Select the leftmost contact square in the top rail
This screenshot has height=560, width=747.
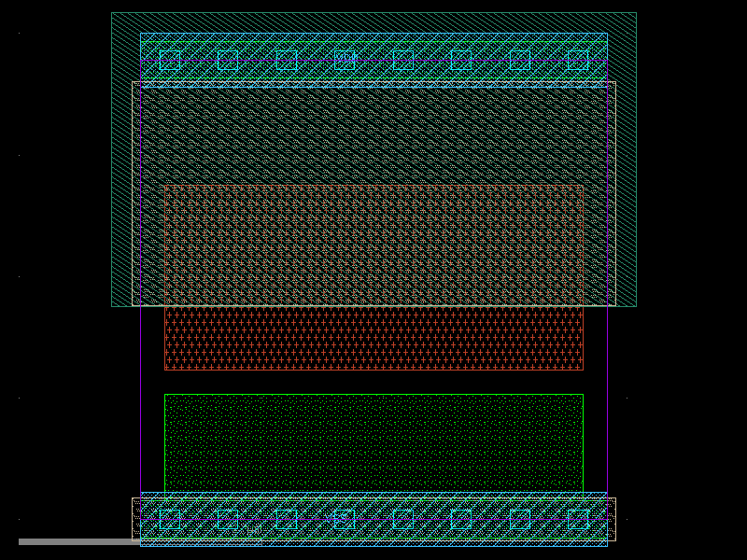[x=170, y=61]
